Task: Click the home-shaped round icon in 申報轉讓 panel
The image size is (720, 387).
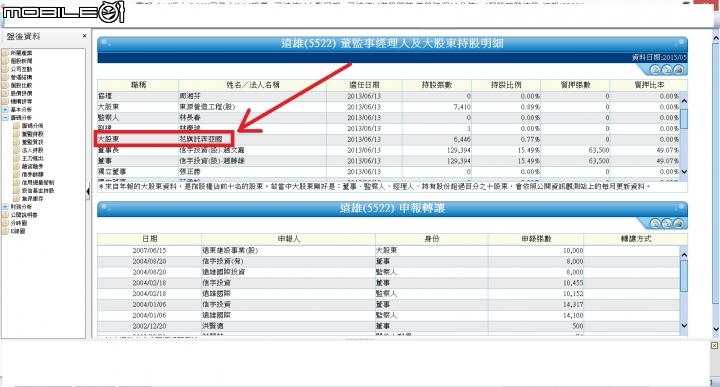Action: coord(655,224)
